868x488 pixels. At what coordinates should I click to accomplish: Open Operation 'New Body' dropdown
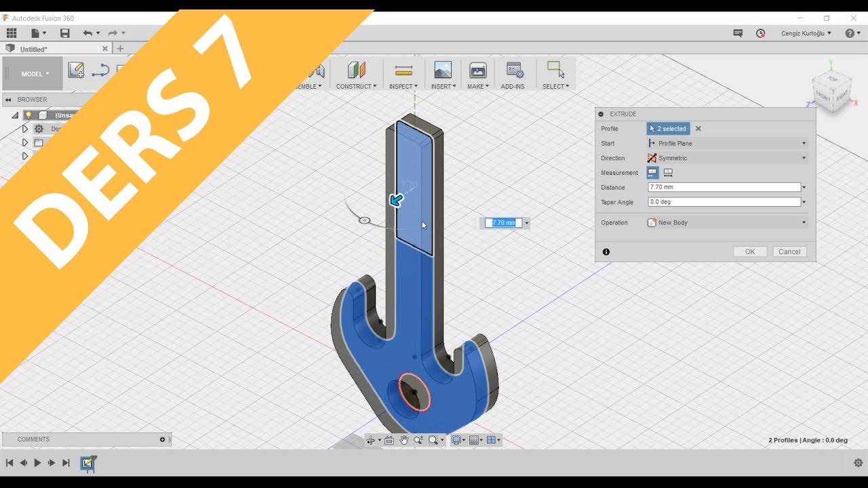728,222
